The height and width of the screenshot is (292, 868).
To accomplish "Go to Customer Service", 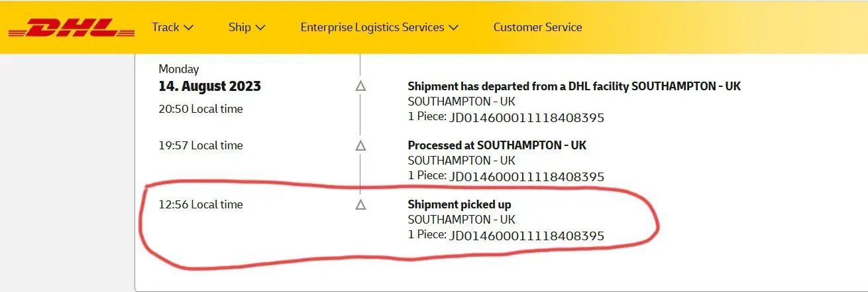I will 537,27.
